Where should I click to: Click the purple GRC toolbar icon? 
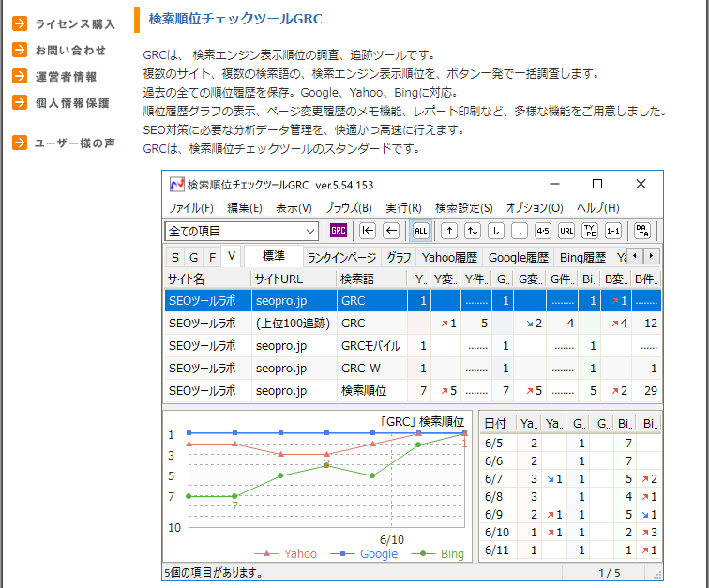(339, 231)
